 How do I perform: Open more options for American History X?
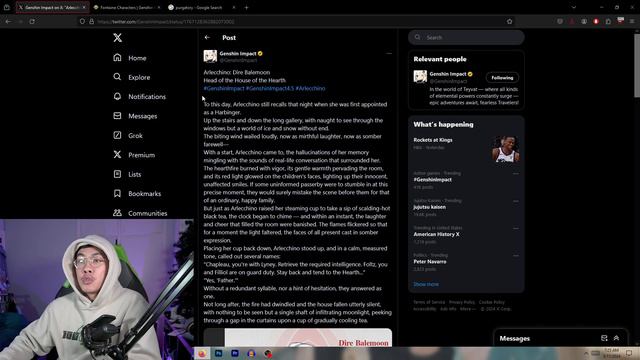coord(516,228)
